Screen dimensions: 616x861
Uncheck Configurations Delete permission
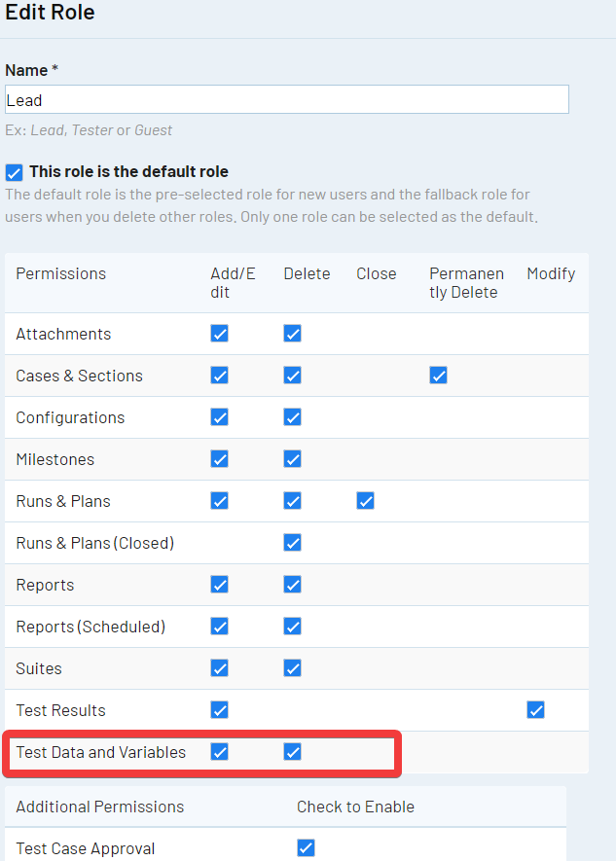(x=293, y=417)
